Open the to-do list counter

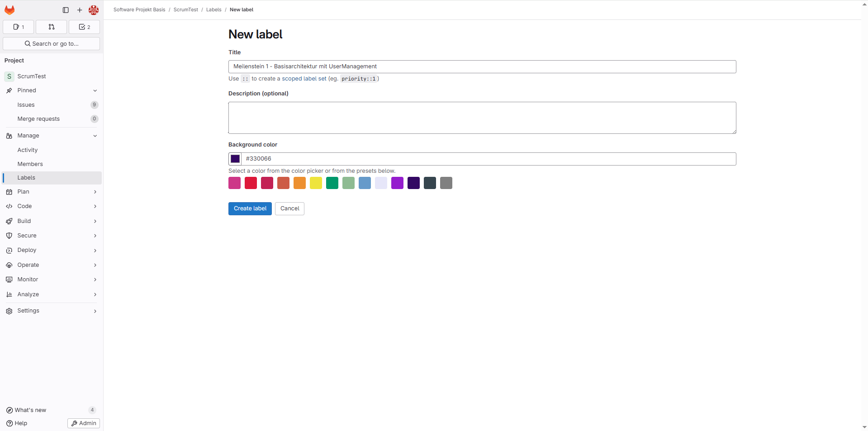point(84,27)
